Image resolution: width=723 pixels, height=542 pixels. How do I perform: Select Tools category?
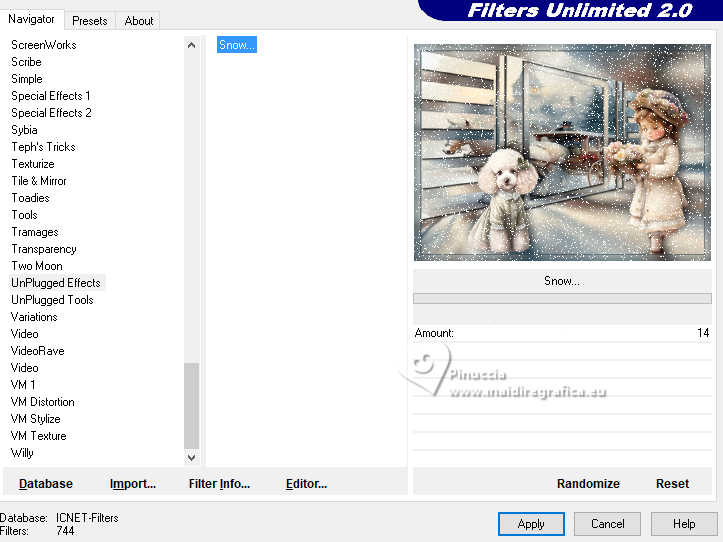24,215
